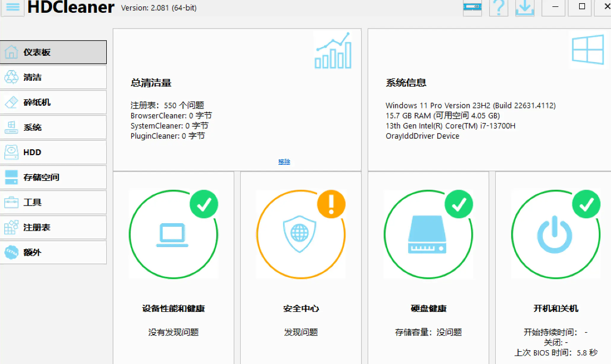
Task: Open the hamburger menu button
Action: click(13, 7)
